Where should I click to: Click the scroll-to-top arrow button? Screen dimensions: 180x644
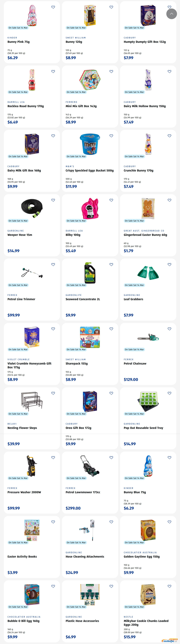click(x=171, y=14)
